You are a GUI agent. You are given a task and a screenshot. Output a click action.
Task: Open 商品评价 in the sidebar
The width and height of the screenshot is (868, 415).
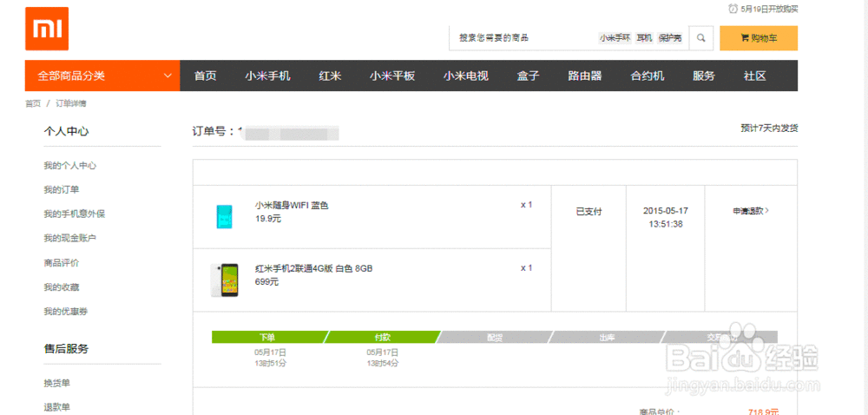pyautogui.click(x=62, y=263)
